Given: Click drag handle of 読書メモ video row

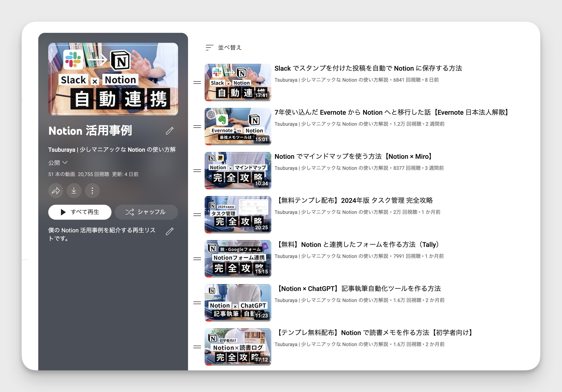Looking at the screenshot, I should coord(197,347).
